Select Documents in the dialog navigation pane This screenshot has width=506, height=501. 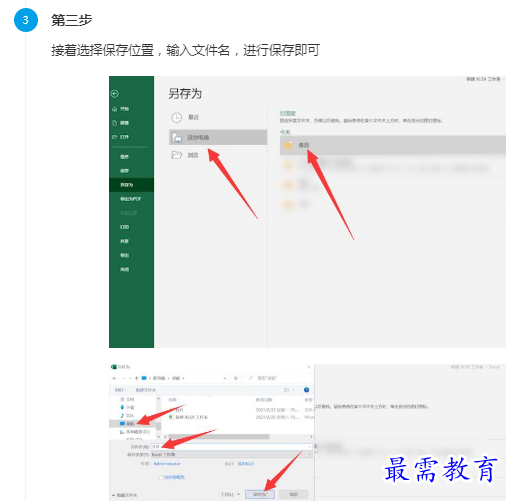pyautogui.click(x=127, y=399)
